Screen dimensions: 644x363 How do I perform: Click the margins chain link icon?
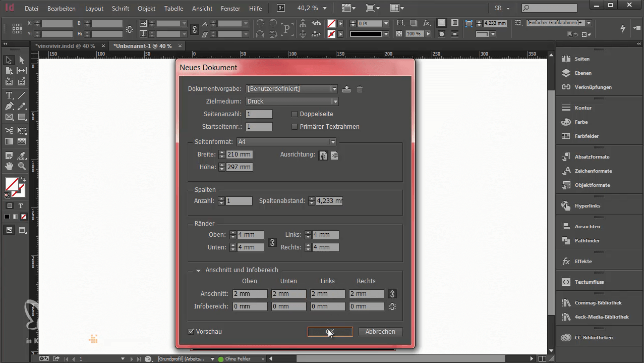tap(272, 242)
